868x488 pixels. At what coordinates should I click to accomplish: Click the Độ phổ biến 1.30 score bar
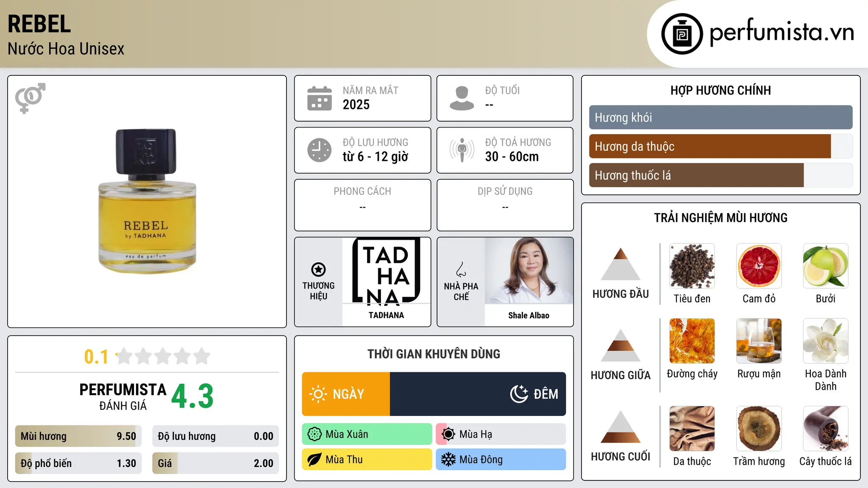coord(78,463)
